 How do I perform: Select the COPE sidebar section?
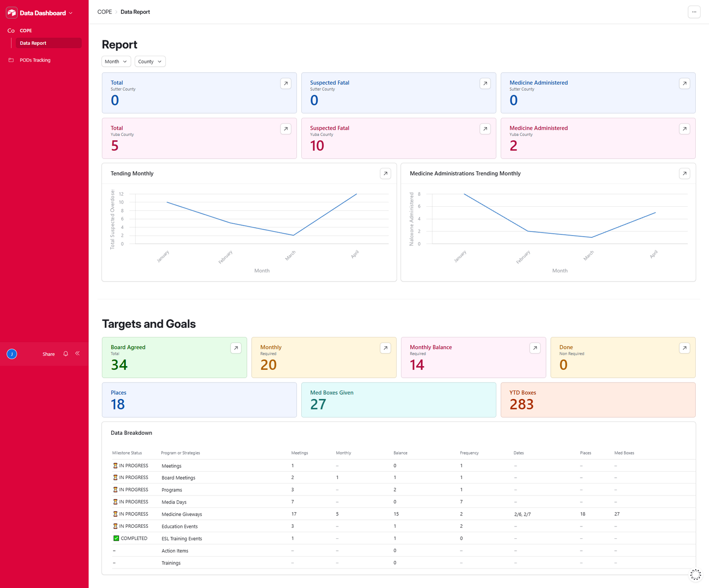(x=26, y=31)
